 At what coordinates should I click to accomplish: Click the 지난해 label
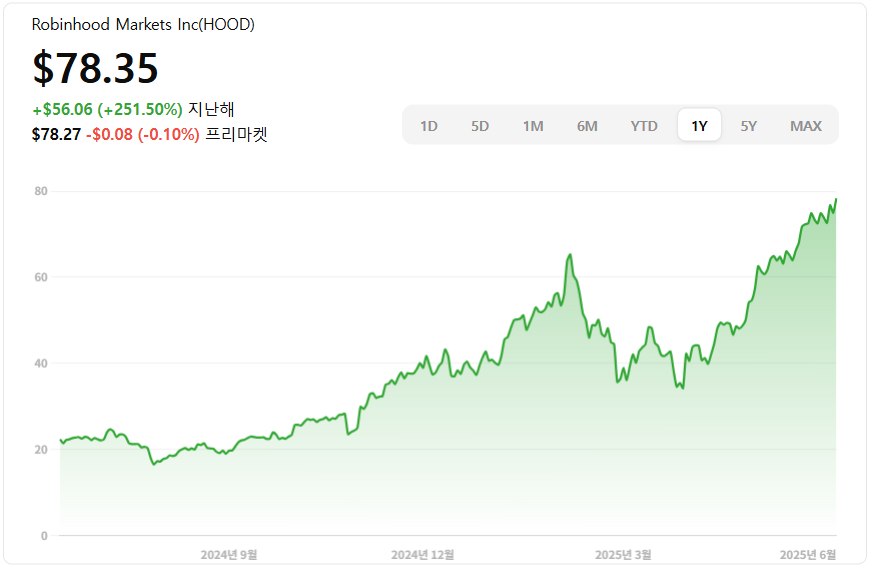pos(211,109)
